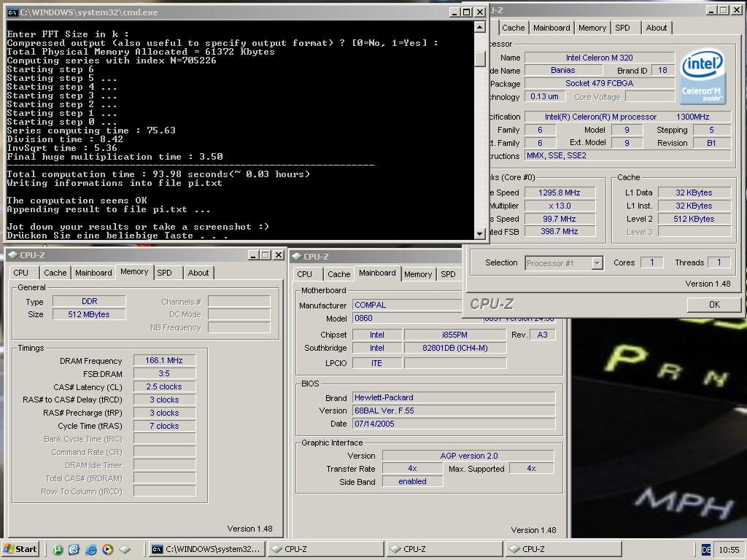Open SPD tab in Mainboard CPU-Z window
The image size is (747, 560).
(448, 274)
